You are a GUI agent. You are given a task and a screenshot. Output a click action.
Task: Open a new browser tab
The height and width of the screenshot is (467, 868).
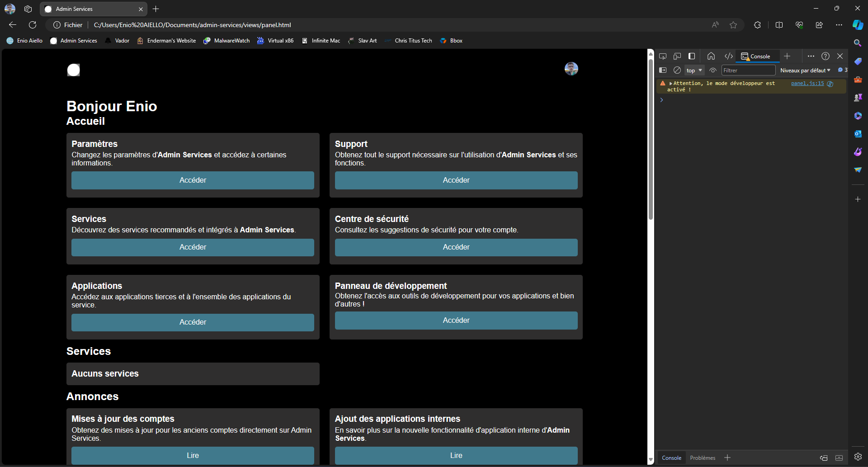click(x=156, y=9)
